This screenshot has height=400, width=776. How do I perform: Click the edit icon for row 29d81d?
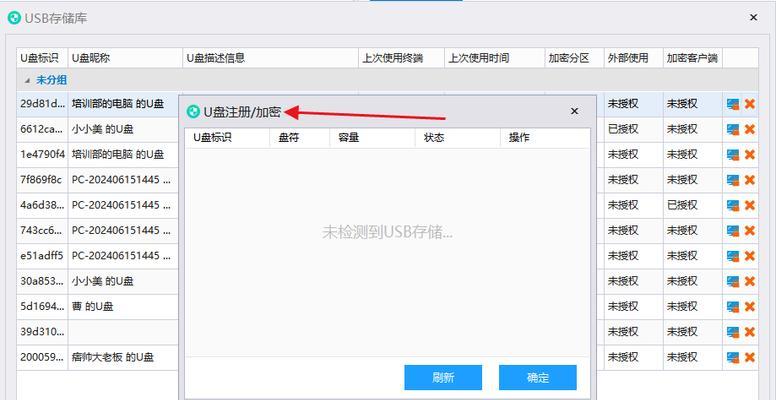[733, 103]
